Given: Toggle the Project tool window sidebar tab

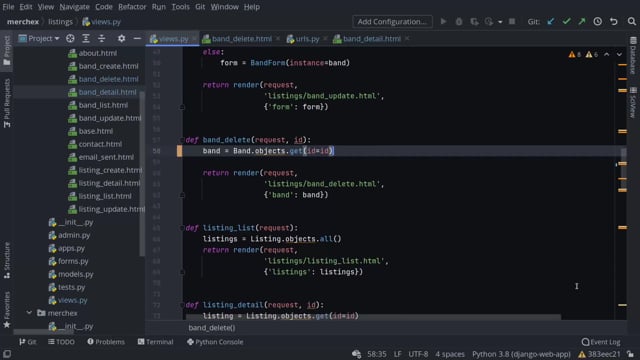Looking at the screenshot, I should [x=7, y=51].
